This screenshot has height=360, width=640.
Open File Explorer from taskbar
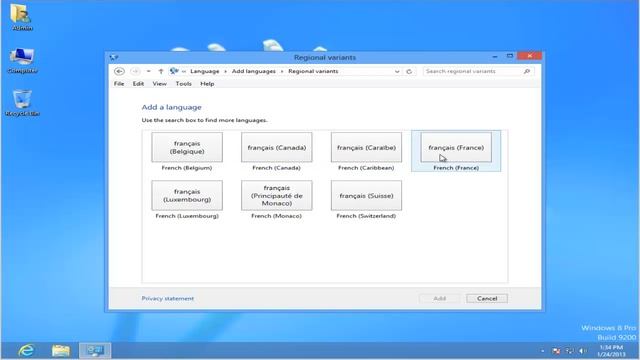(61, 351)
